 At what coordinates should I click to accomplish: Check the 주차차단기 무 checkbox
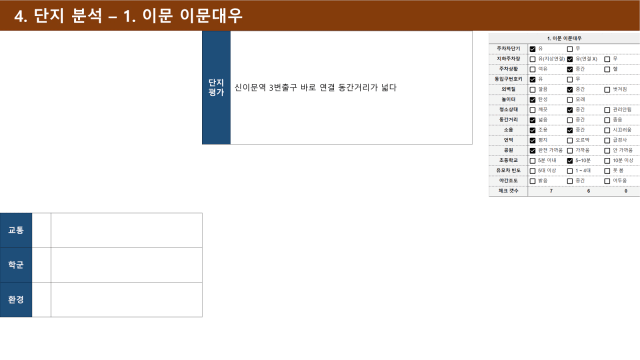coord(570,49)
